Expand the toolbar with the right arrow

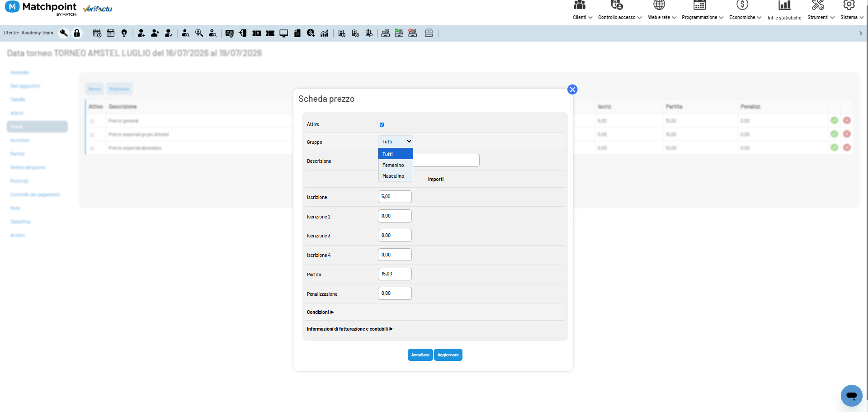pos(861,33)
